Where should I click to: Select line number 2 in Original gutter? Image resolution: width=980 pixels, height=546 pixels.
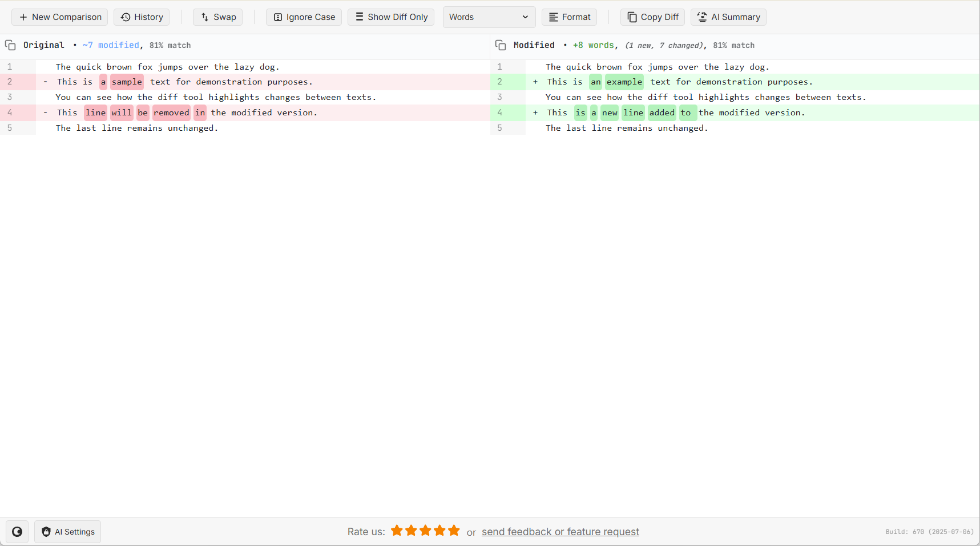point(10,82)
